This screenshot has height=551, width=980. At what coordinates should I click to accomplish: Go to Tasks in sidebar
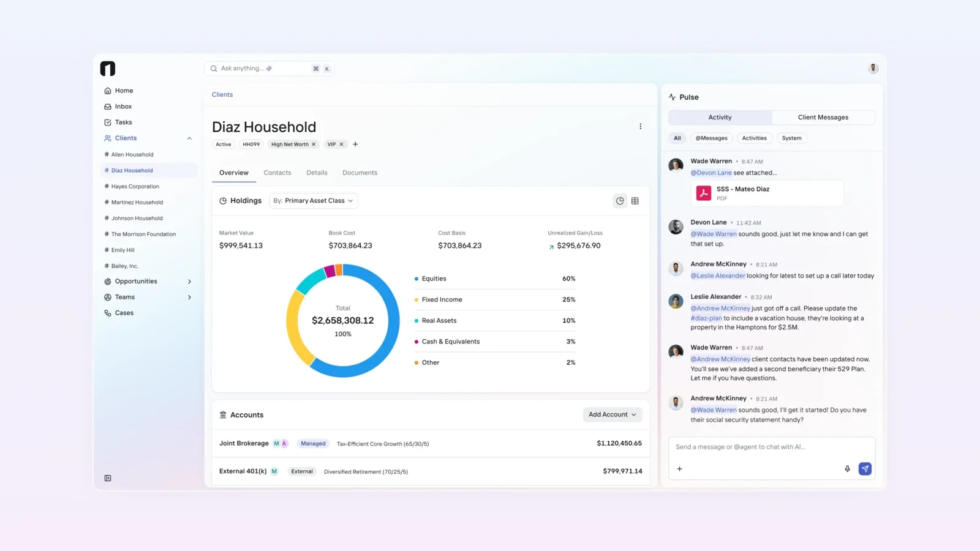(x=118, y=122)
